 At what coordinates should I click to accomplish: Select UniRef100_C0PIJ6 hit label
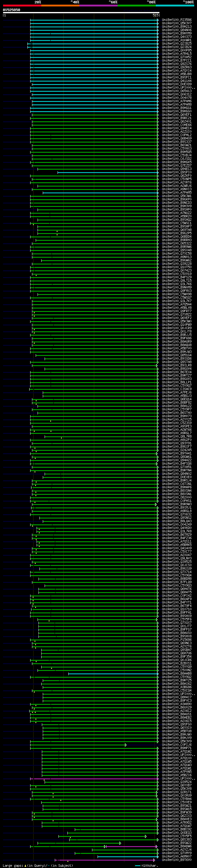tap(177, 745)
